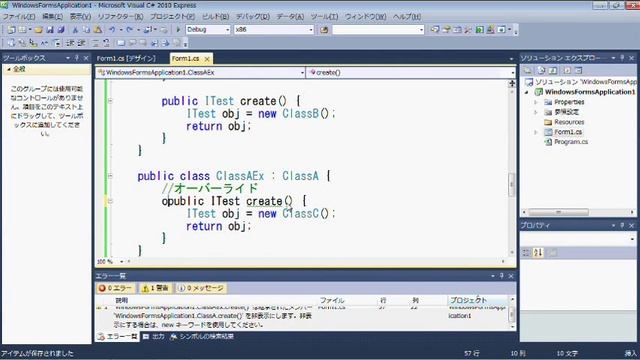The height and width of the screenshot is (360, 640).
Task: Collapse the ClassAEx class outlining node
Action: [110, 176]
